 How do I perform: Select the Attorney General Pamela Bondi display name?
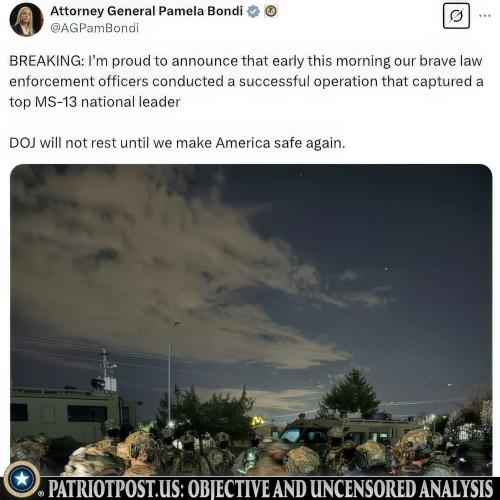tap(146, 11)
